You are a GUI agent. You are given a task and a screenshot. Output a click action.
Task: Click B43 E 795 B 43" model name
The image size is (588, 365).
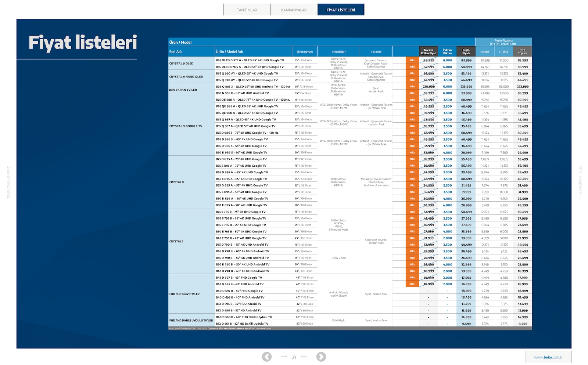click(241, 238)
